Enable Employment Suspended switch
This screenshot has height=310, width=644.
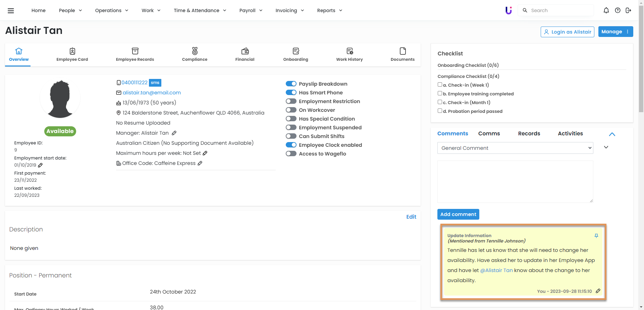pos(291,128)
